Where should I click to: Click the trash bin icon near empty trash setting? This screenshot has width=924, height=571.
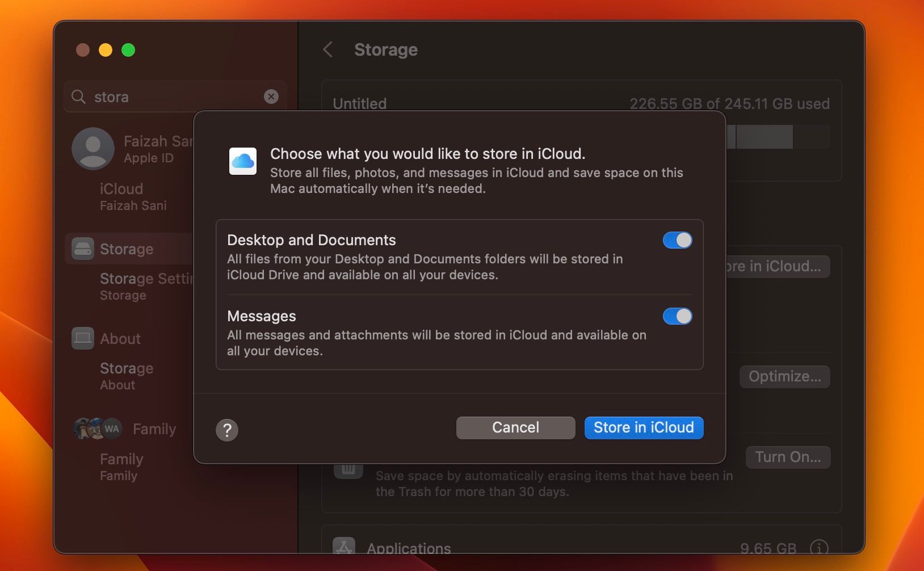pyautogui.click(x=348, y=469)
